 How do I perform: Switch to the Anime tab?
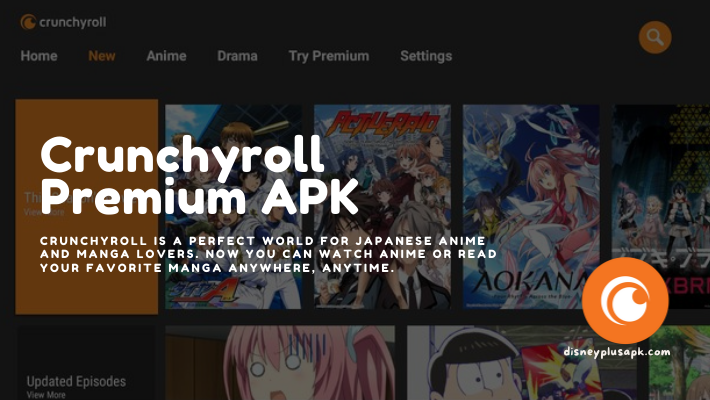[166, 56]
